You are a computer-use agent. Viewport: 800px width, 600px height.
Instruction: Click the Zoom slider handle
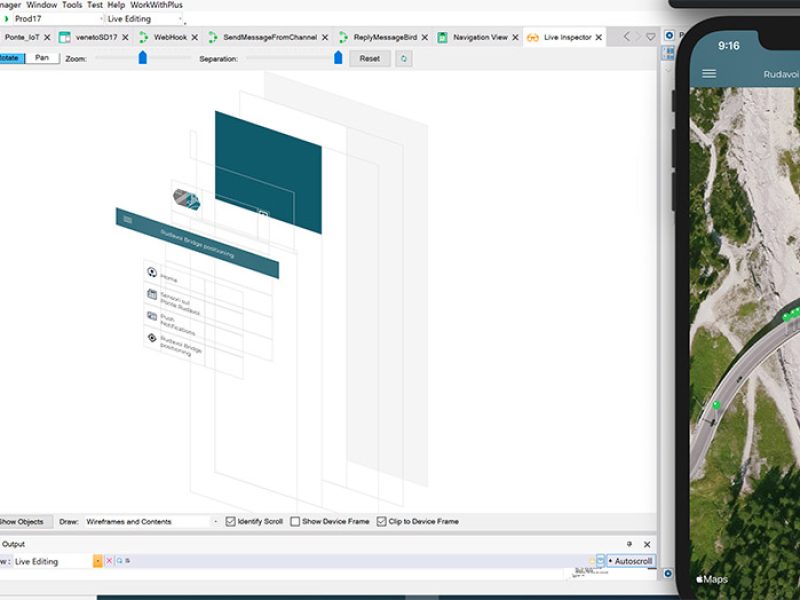[x=143, y=58]
